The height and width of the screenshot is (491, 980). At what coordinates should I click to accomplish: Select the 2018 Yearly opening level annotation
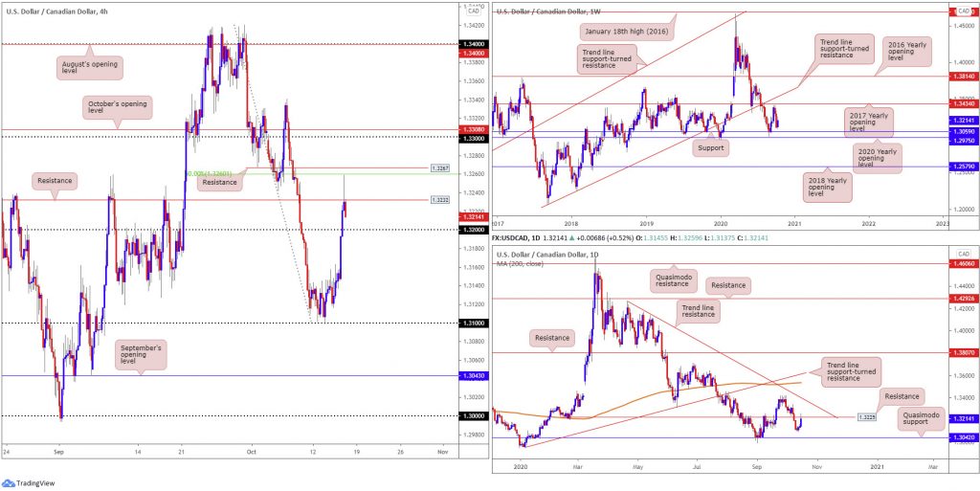point(828,186)
